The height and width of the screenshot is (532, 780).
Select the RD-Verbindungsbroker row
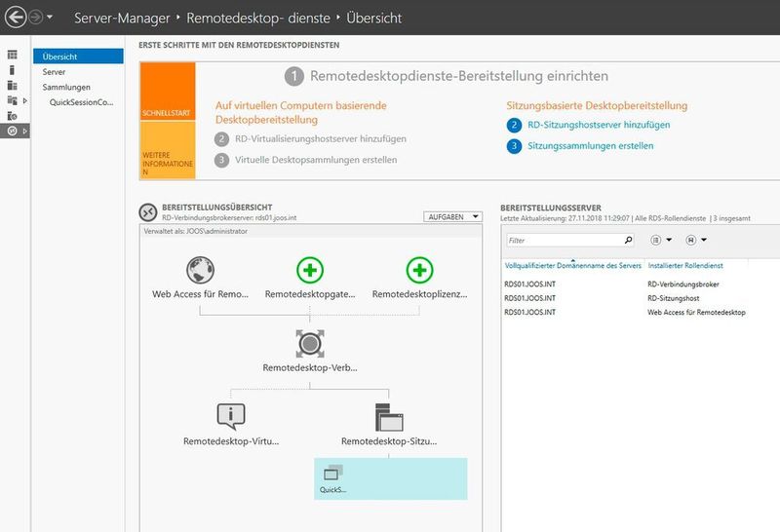tap(641, 285)
